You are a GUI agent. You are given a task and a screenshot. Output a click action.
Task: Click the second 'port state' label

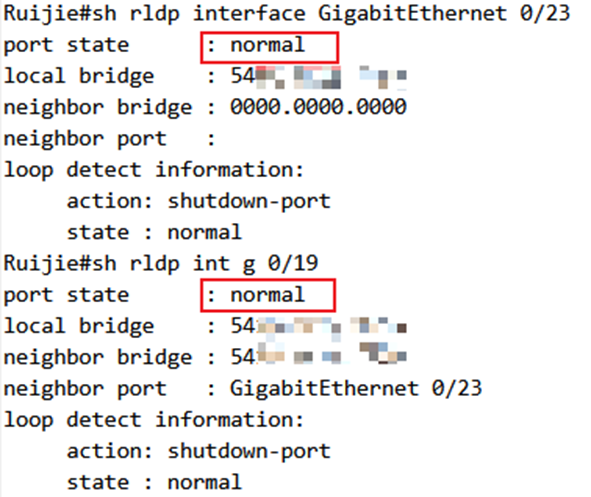click(x=66, y=295)
